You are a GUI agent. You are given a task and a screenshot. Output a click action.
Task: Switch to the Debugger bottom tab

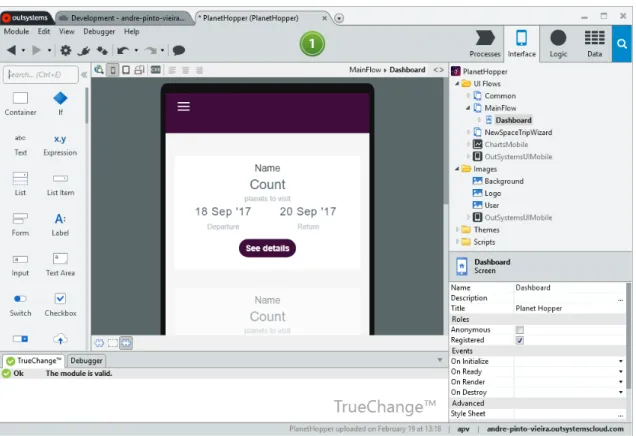click(86, 360)
